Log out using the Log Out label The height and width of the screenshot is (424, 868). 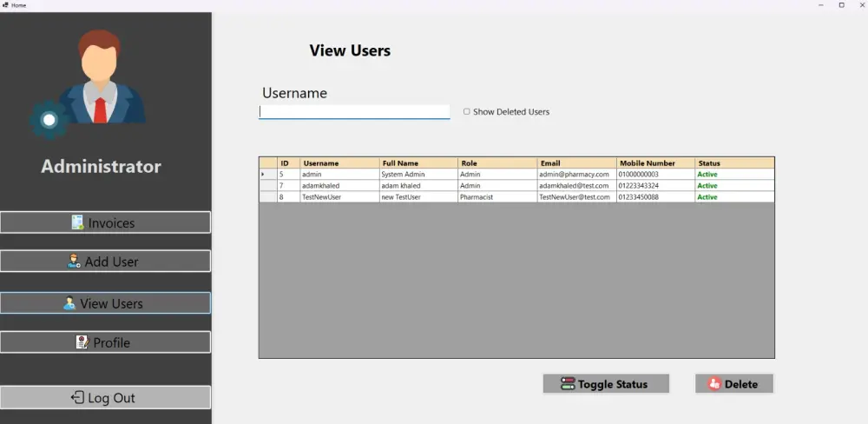coord(111,398)
